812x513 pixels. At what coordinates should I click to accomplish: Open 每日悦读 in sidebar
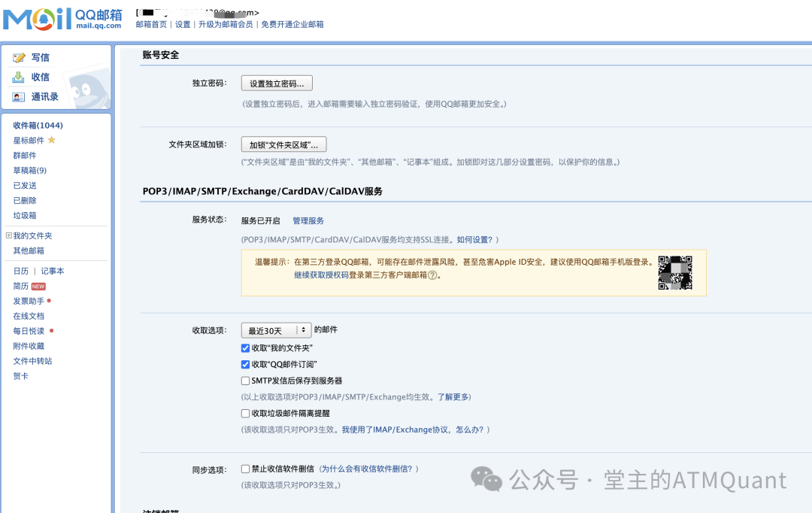tap(29, 331)
